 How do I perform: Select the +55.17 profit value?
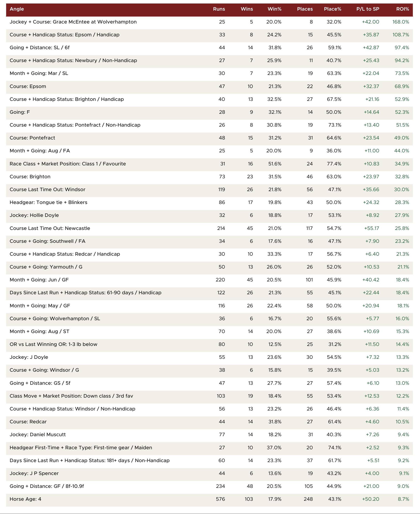tap(372, 228)
